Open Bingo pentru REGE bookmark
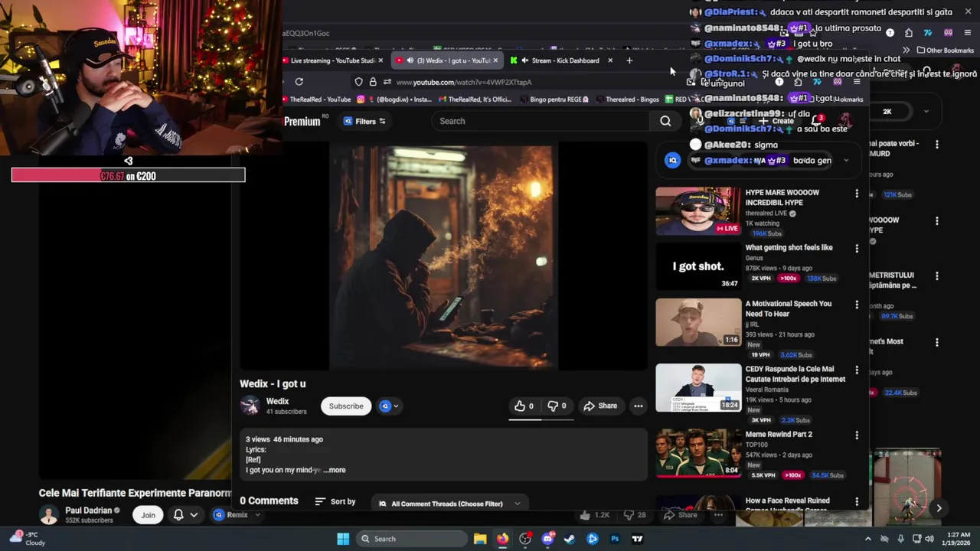980x551 pixels. point(556,99)
